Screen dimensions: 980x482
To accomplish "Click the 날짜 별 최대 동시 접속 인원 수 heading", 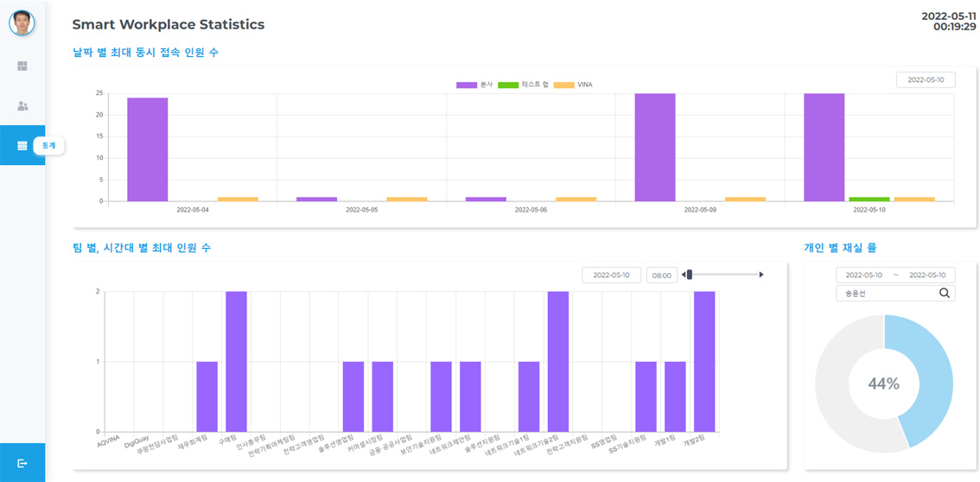I will pyautogui.click(x=146, y=53).
